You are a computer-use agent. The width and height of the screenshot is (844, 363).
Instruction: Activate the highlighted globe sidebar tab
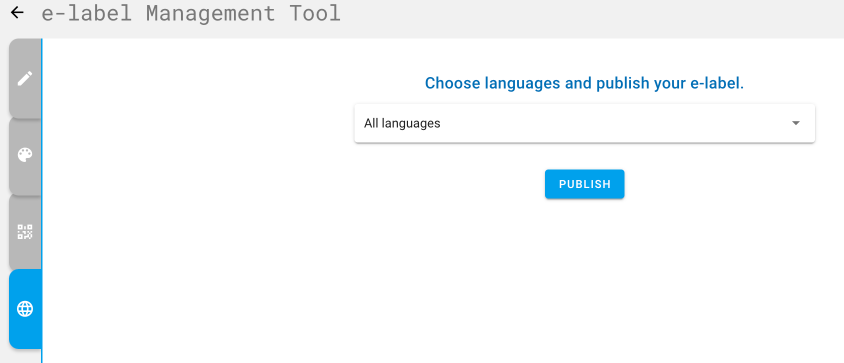tap(25, 309)
